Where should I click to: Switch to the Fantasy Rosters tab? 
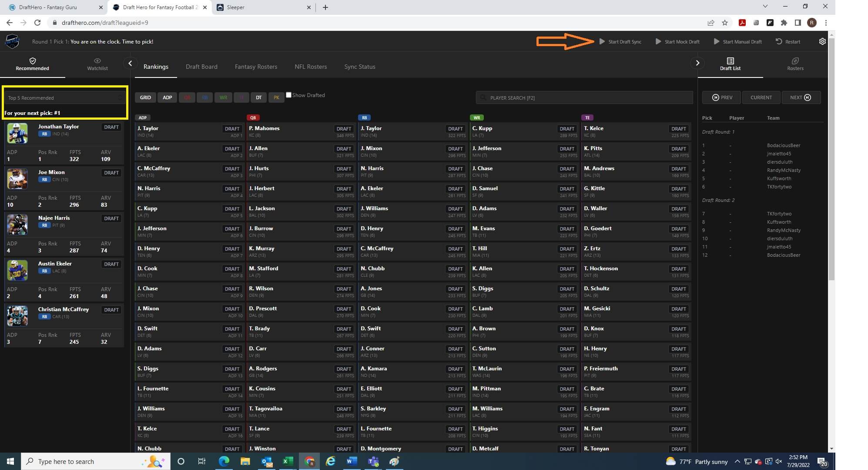[x=256, y=67]
